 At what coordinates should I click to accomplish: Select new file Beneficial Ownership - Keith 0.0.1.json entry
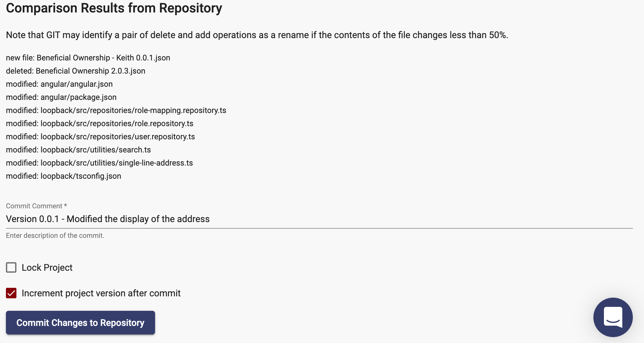tap(88, 58)
